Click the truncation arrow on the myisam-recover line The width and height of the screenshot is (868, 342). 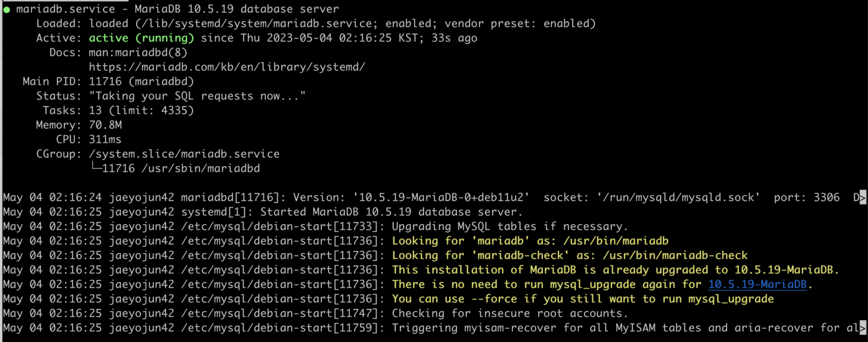click(862, 328)
